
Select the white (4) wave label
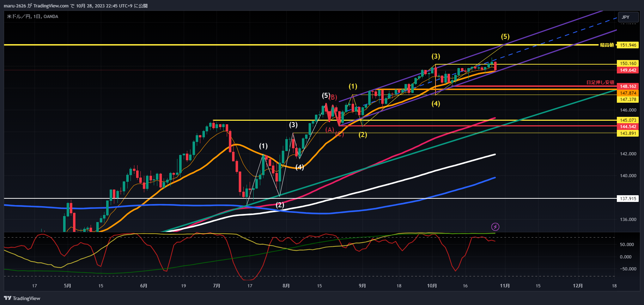300,167
